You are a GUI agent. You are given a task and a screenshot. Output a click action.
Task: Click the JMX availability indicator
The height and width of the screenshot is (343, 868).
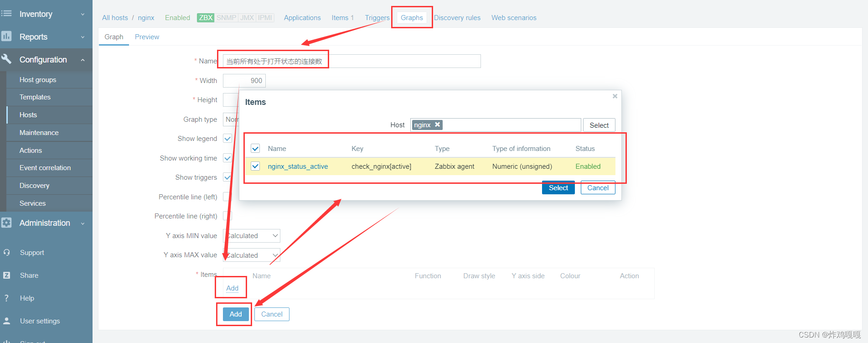tap(247, 18)
